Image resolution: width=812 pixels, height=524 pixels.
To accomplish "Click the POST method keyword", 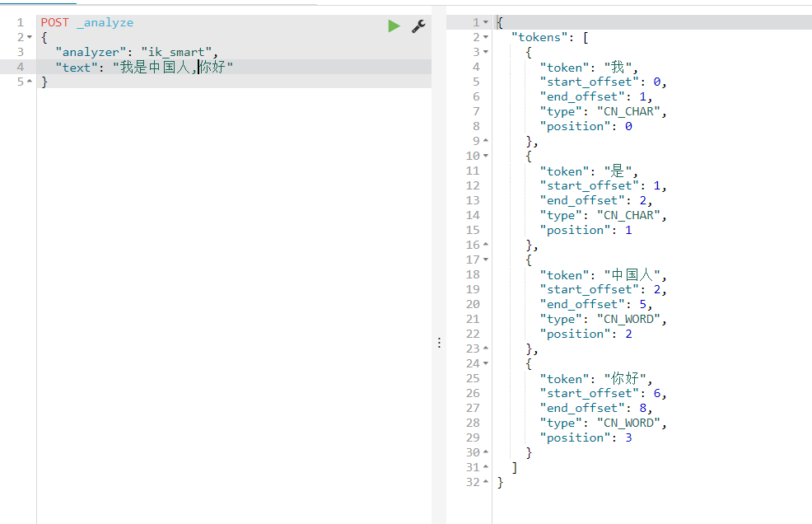I will 55,22.
